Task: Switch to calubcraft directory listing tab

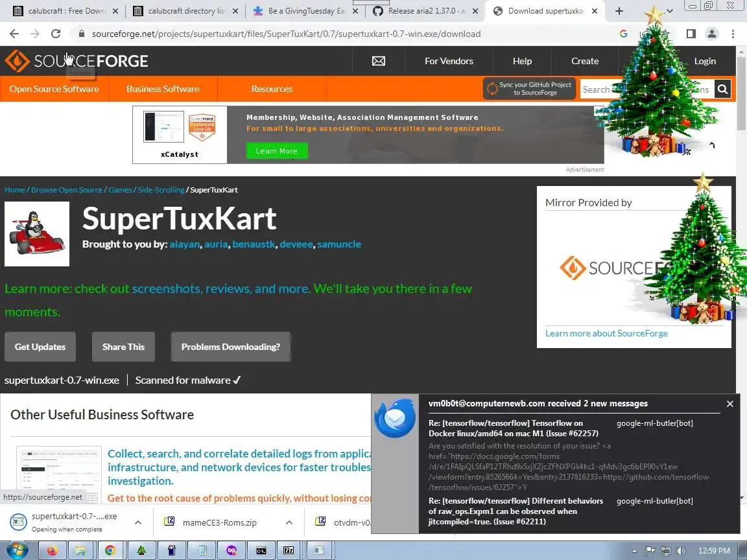Action: 185,11
